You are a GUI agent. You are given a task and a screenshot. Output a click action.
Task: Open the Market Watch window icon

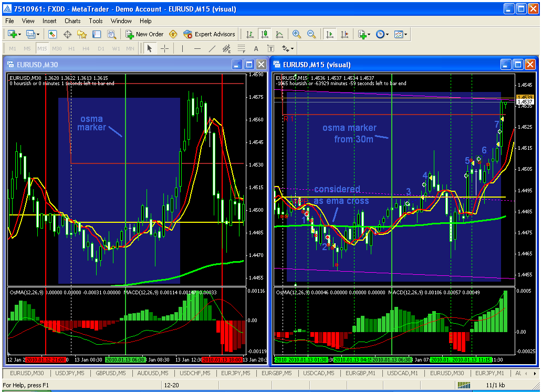[x=52, y=34]
